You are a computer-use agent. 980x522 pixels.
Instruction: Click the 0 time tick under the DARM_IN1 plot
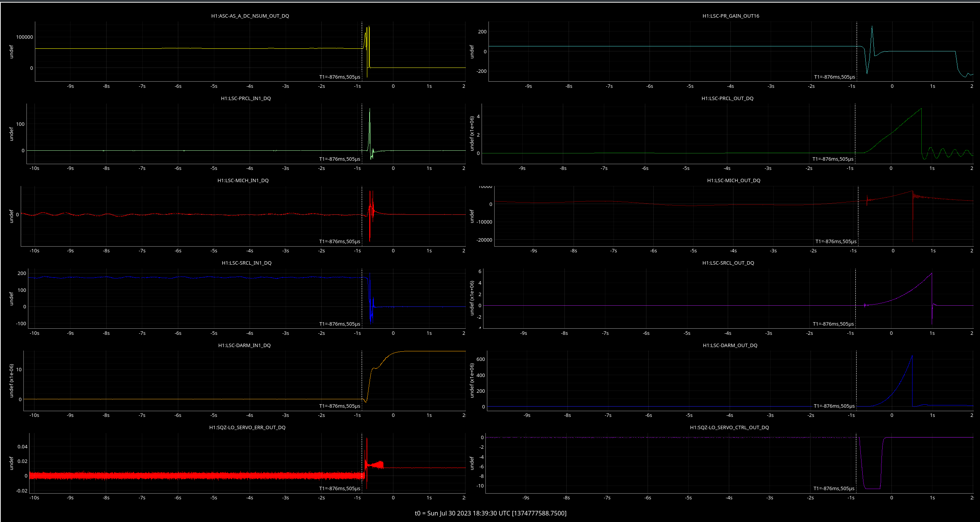pyautogui.click(x=393, y=415)
